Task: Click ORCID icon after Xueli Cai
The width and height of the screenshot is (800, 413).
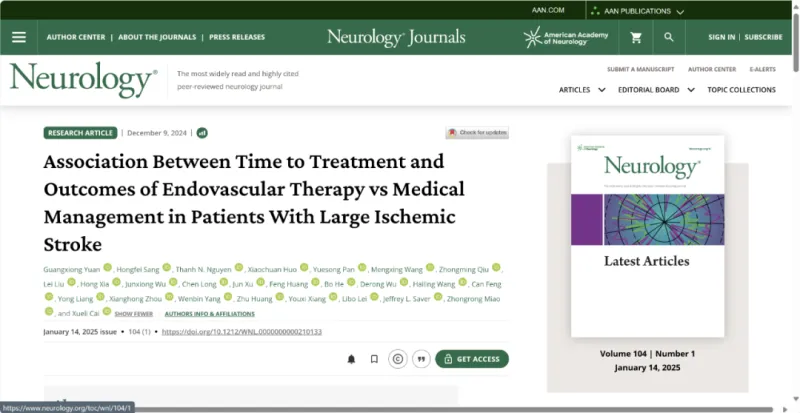Action: coord(107,311)
